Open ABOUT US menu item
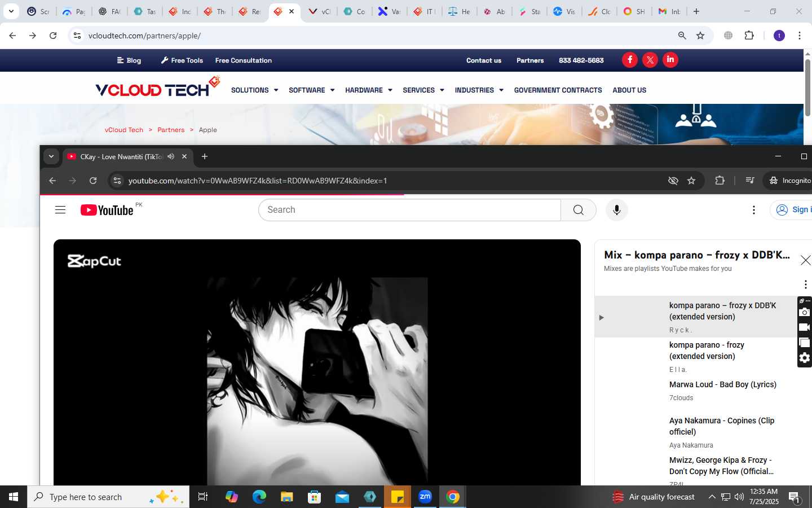This screenshot has height=508, width=812. [629, 90]
